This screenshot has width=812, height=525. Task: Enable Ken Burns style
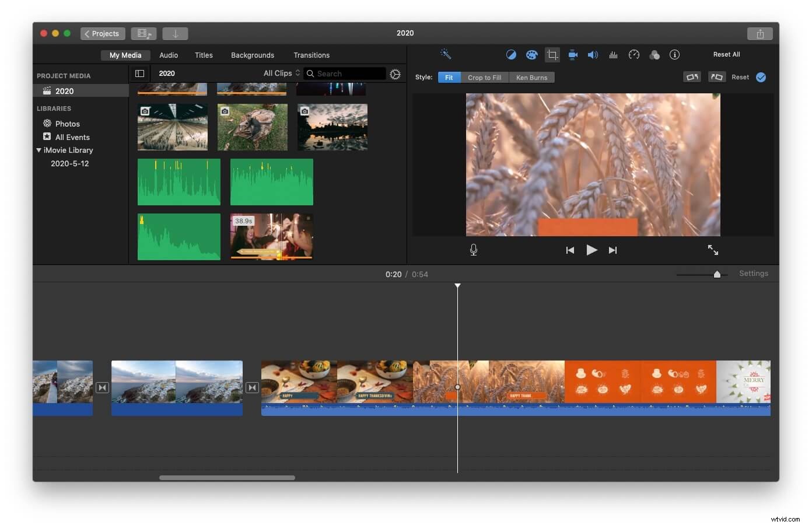click(531, 77)
